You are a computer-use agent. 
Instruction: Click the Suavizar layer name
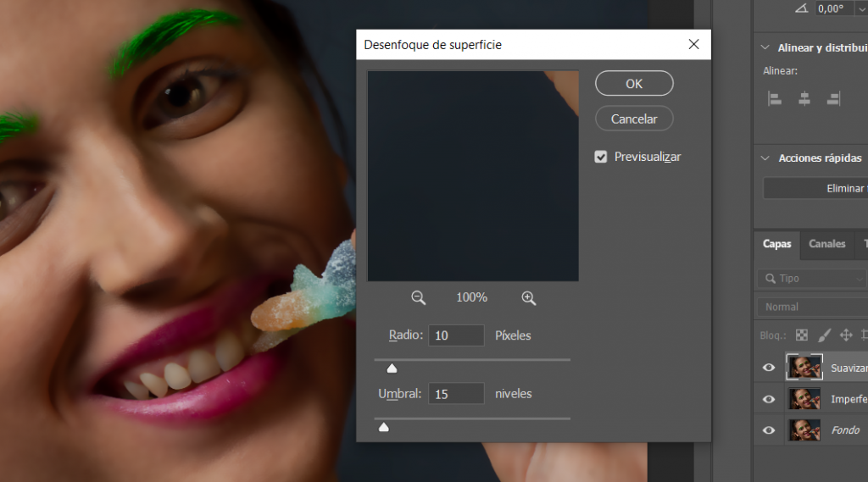(849, 368)
